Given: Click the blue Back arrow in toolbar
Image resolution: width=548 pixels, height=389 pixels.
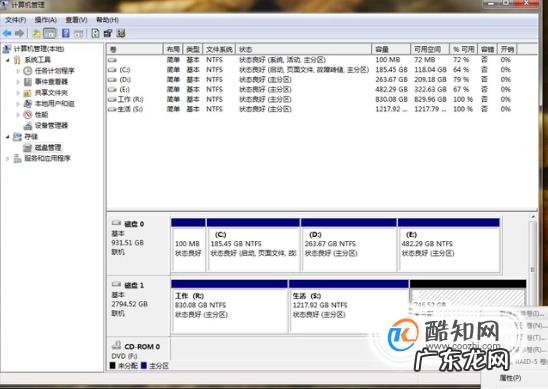Looking at the screenshot, I should tap(7, 34).
